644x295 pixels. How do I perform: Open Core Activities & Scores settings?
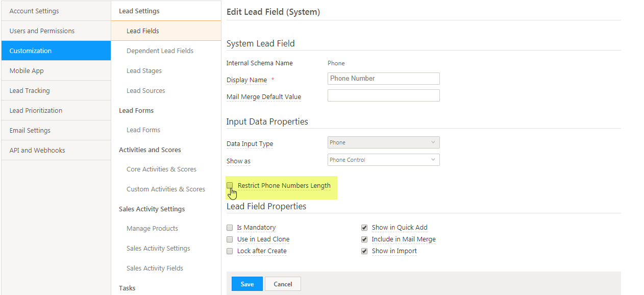(161, 169)
